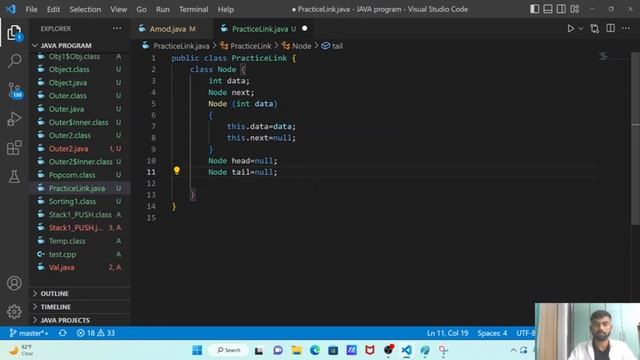Click unsaved dot on PracticeLink.java tab
This screenshot has width=640, height=360.
(304, 29)
